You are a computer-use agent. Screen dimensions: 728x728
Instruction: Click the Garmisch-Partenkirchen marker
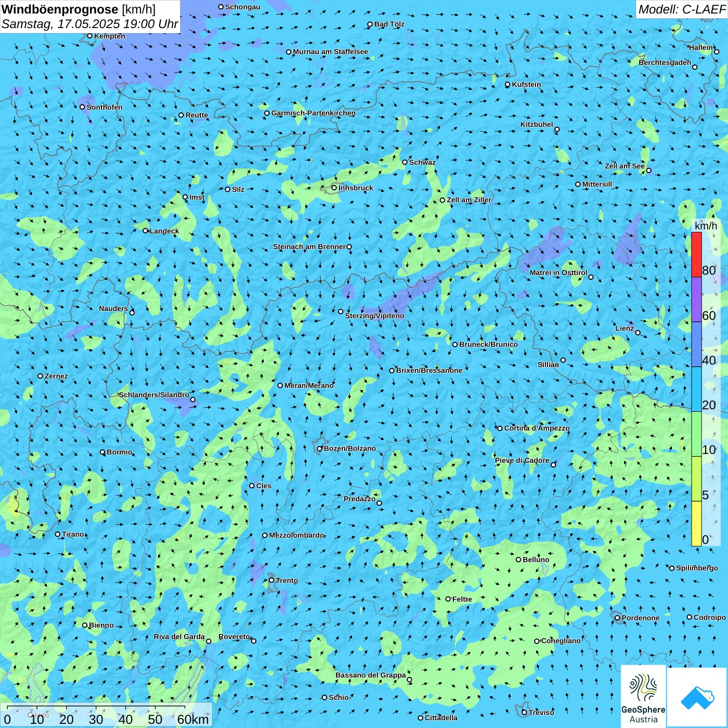267,113
